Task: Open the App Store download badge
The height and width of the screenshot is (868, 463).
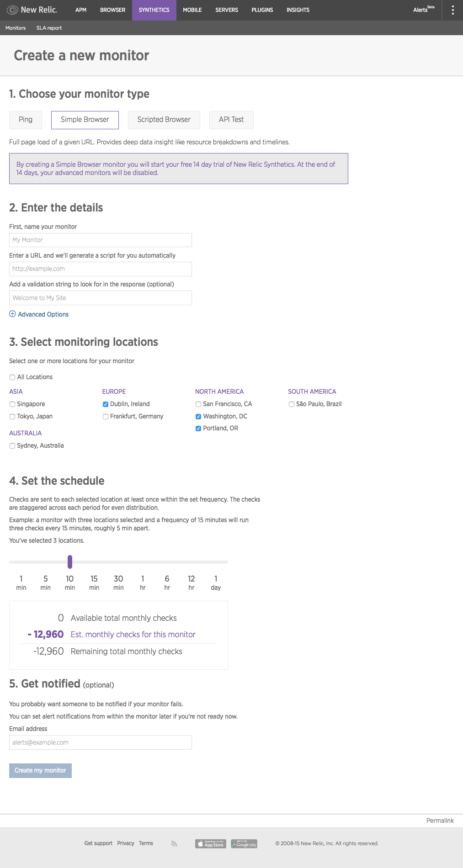Action: point(211,844)
